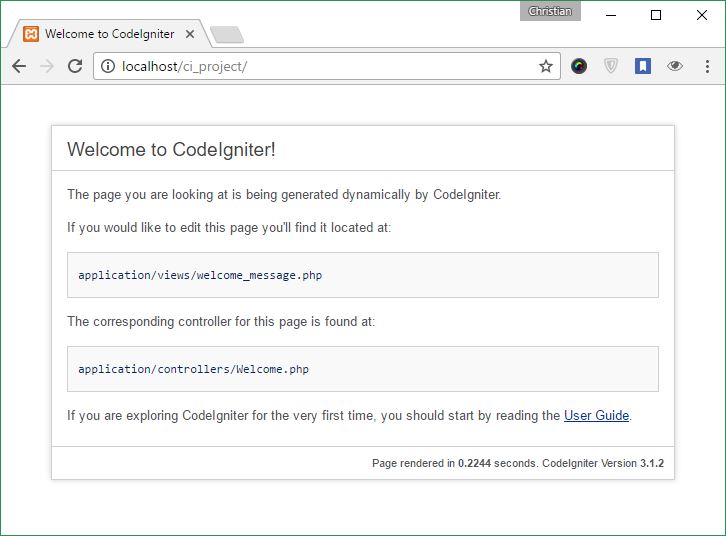
Task: Open the User Guide link
Action: tap(596, 415)
